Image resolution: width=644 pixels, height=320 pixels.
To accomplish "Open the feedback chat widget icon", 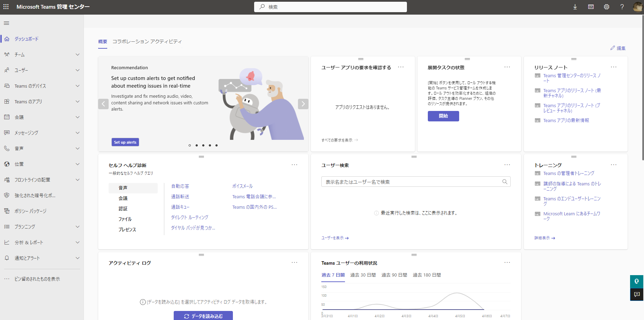I will (x=637, y=295).
